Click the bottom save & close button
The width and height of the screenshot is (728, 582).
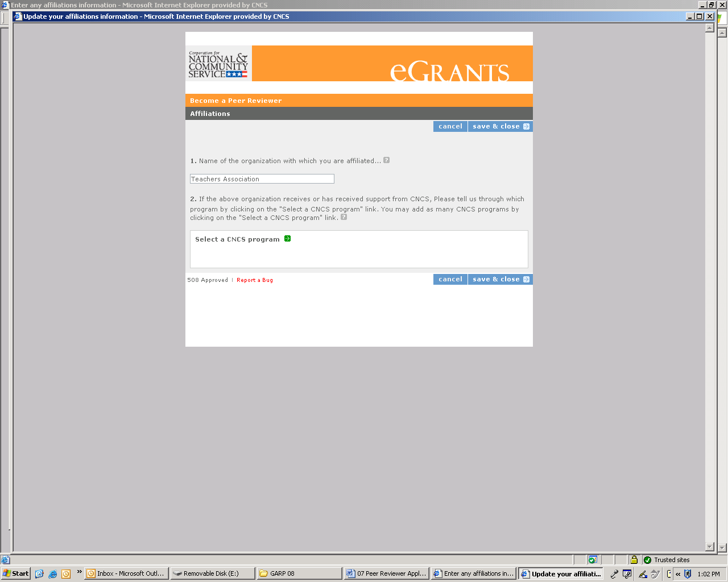coord(500,280)
